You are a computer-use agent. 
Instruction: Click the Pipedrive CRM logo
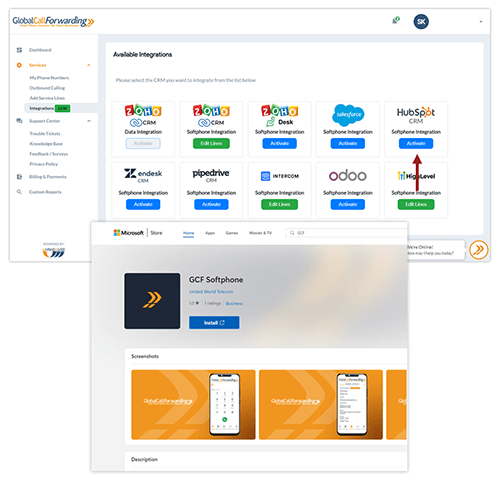pos(211,175)
